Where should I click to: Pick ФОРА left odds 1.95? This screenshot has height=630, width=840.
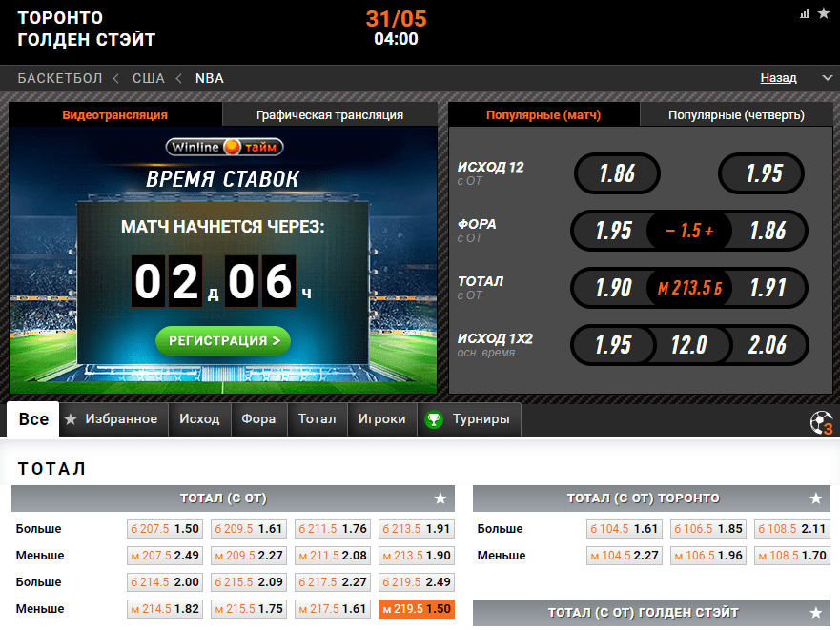614,231
